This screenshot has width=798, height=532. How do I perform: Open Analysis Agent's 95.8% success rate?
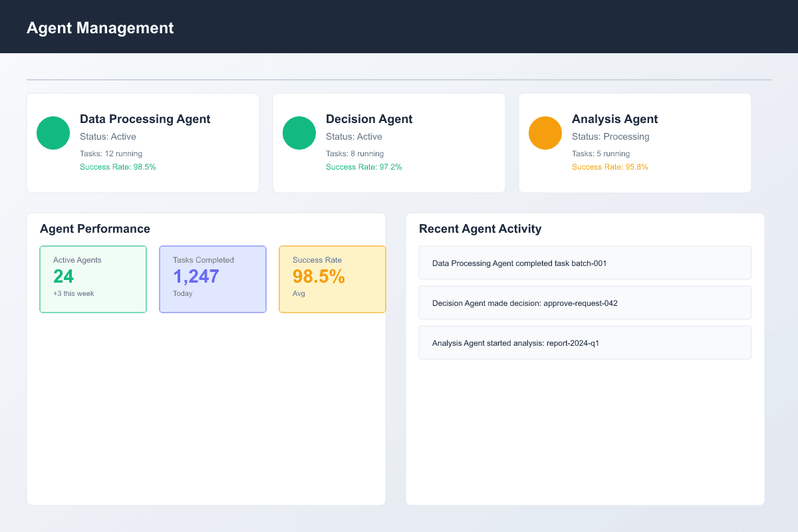tap(610, 167)
